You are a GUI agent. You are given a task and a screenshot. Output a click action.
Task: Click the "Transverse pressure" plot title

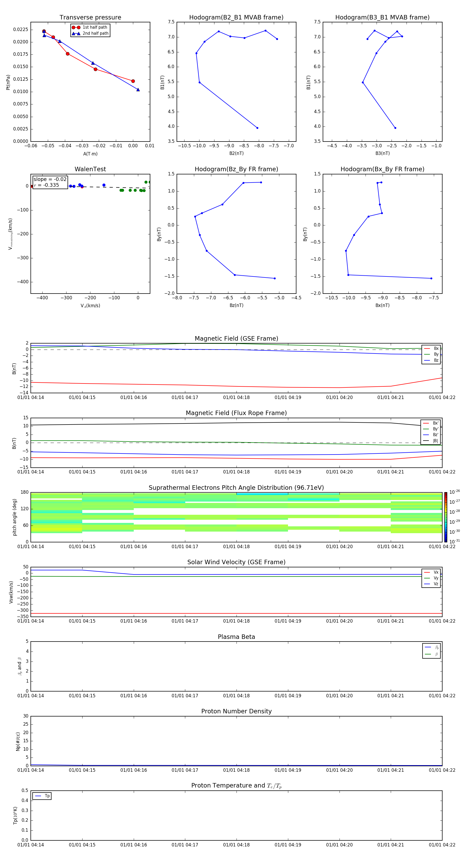coord(90,17)
